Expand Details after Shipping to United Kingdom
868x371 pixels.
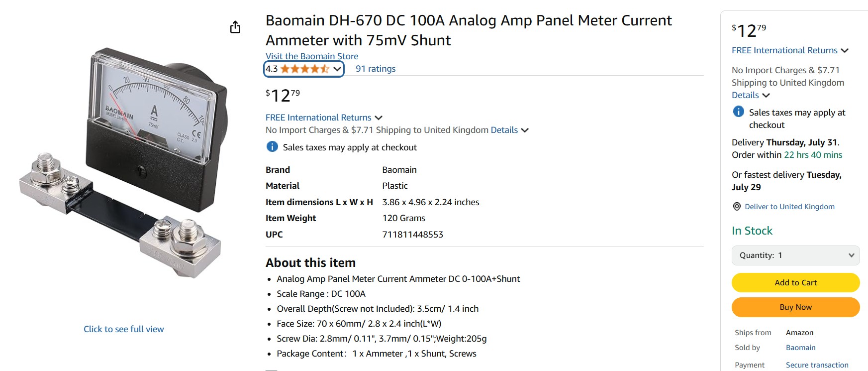(509, 130)
